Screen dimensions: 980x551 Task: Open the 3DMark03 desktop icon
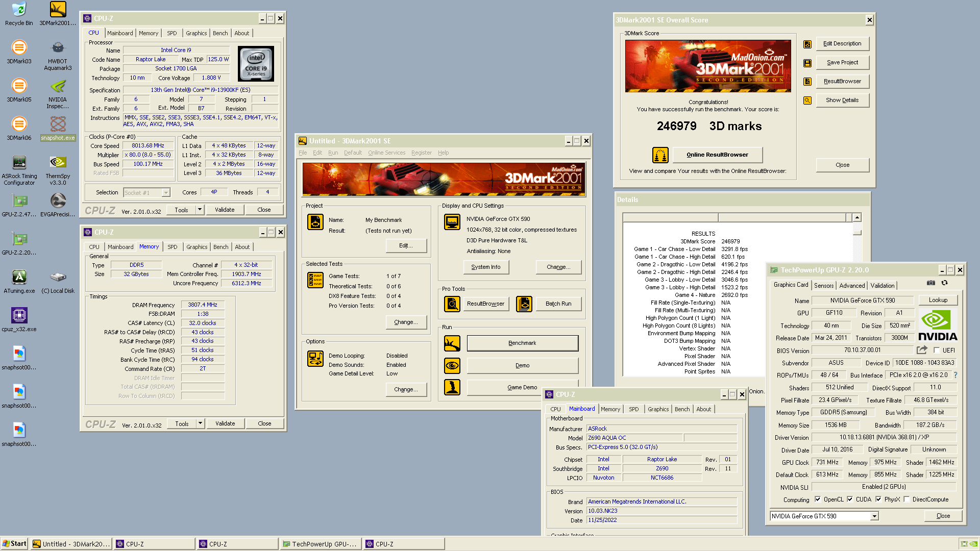[x=19, y=52]
